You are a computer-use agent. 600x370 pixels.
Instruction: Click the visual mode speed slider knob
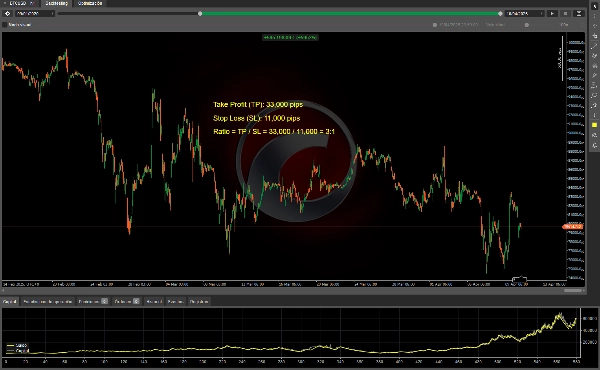coord(527,24)
